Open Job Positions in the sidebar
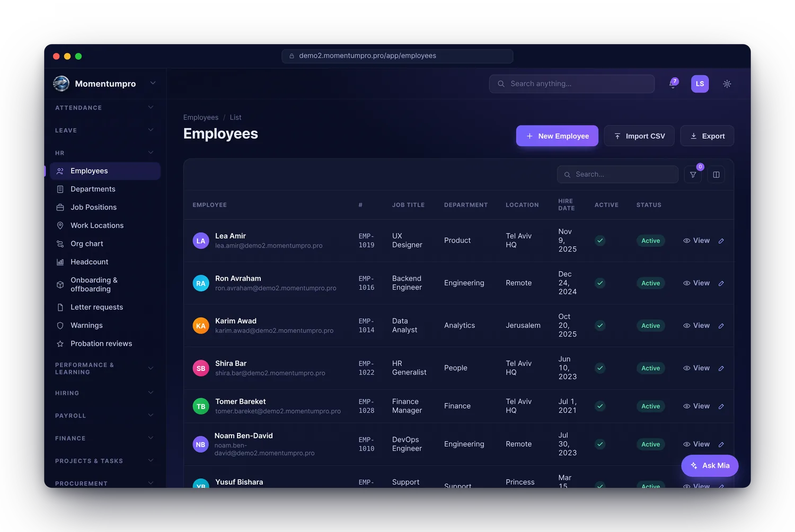795x532 pixels. pos(105,207)
